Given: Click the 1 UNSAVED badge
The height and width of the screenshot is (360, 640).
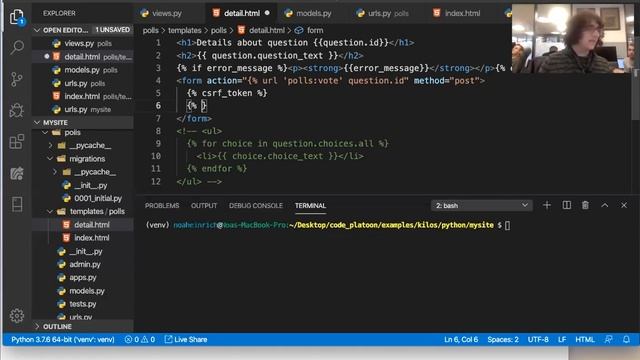Looking at the screenshot, I should tap(112, 30).
